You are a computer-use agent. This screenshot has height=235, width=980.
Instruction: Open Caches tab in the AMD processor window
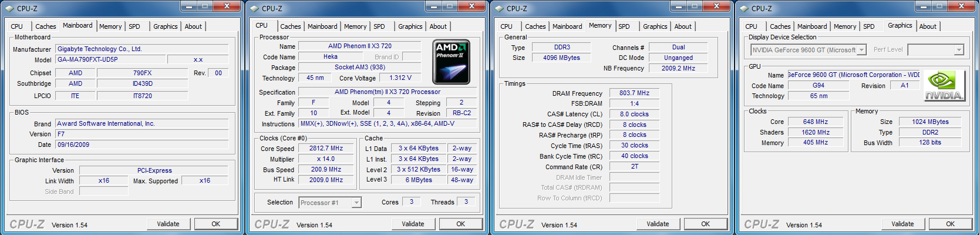pyautogui.click(x=290, y=26)
